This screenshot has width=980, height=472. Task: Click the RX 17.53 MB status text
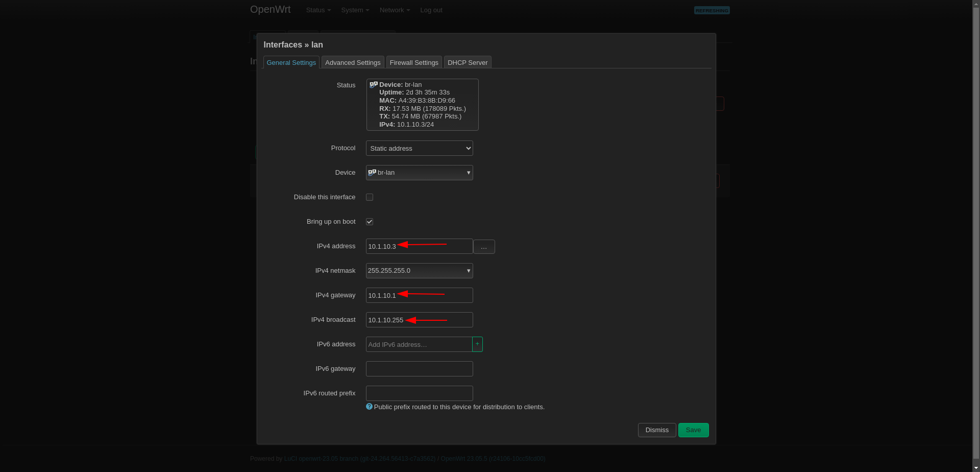pos(423,109)
